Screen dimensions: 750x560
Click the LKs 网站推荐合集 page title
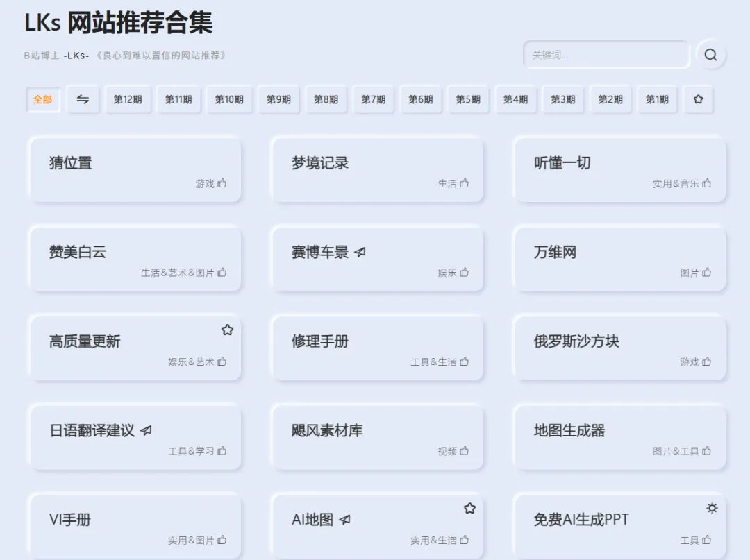(119, 22)
